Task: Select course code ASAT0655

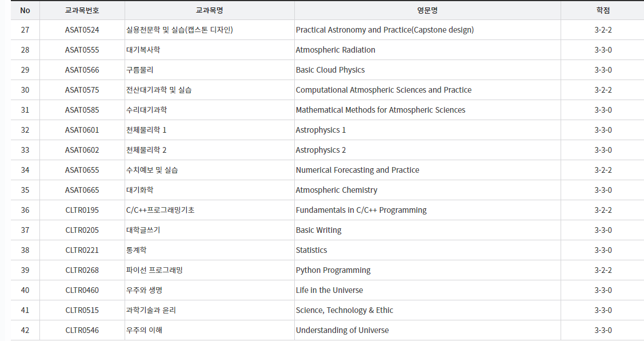Action: click(82, 170)
